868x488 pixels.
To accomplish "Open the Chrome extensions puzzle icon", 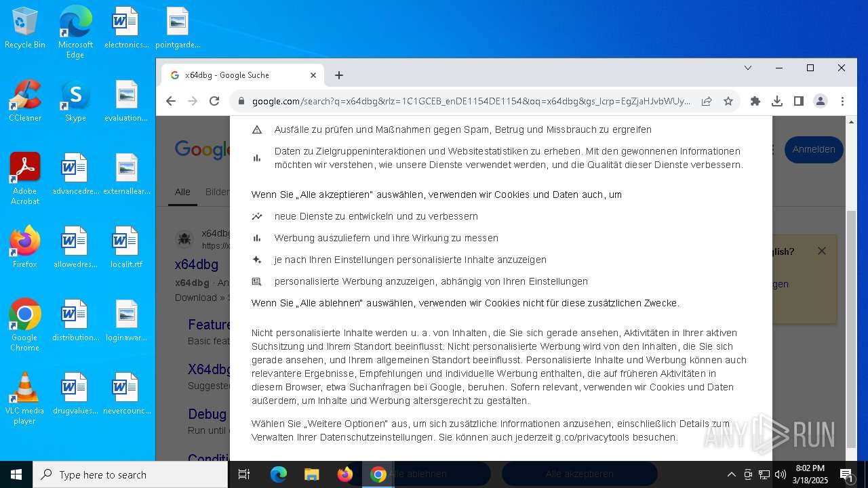I will tap(755, 101).
